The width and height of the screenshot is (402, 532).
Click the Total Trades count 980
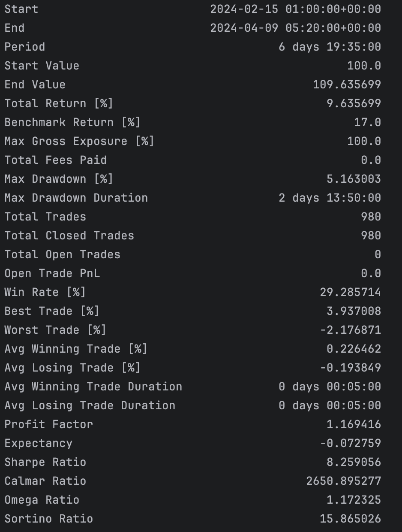[x=371, y=217]
